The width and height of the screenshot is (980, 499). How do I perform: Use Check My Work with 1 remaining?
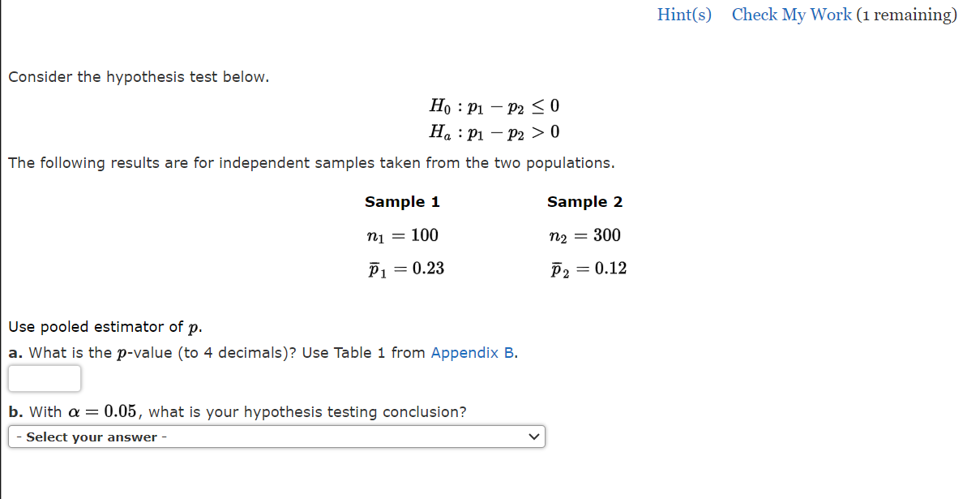coord(791,15)
